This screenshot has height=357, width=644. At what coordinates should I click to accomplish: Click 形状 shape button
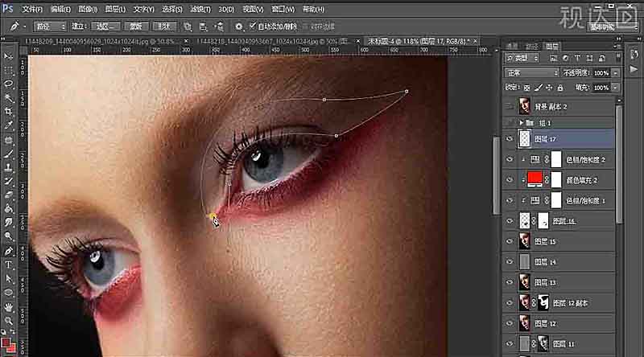point(164,27)
